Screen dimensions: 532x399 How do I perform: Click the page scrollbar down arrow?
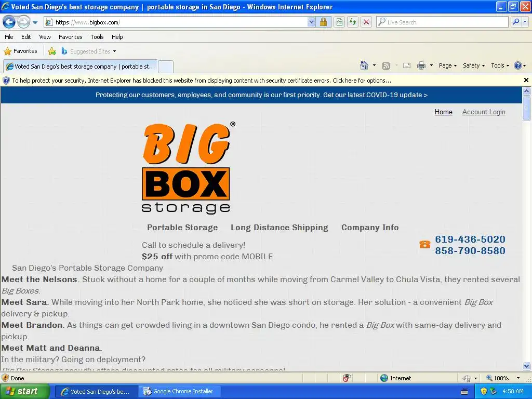tap(526, 366)
